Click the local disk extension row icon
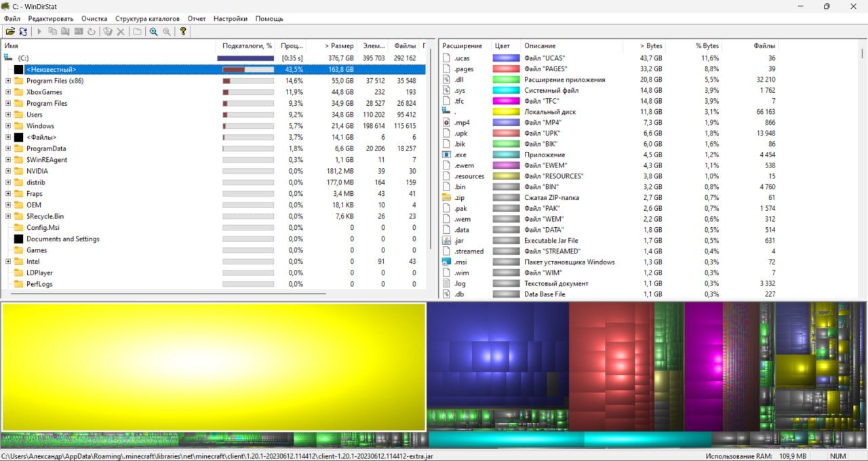 (x=446, y=111)
